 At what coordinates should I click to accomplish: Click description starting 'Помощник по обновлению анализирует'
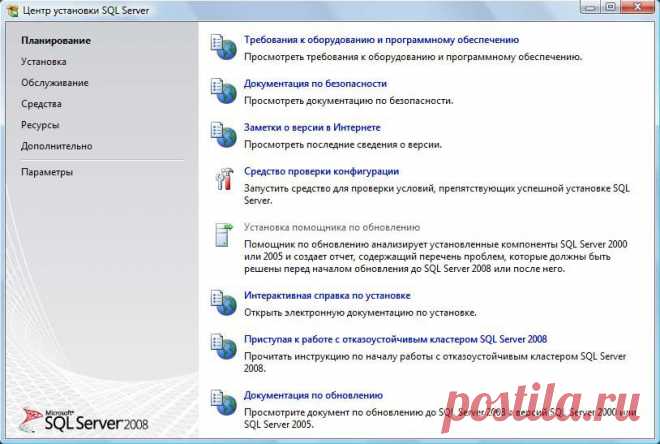tap(436, 256)
